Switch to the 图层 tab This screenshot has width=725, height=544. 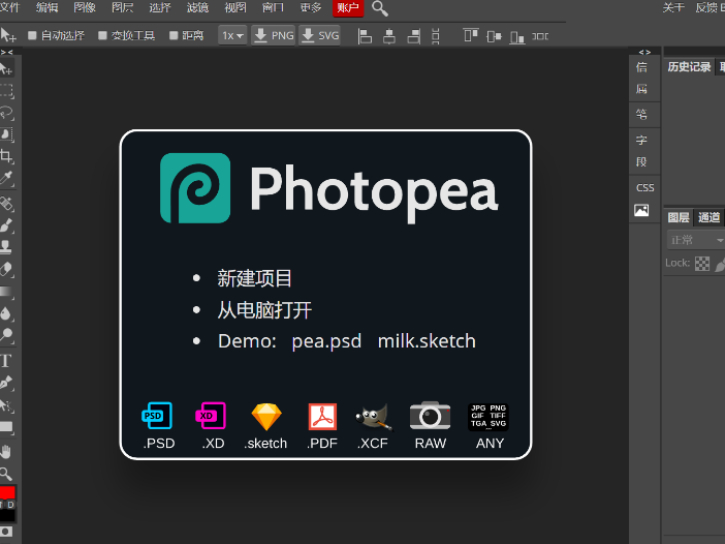pyautogui.click(x=678, y=217)
